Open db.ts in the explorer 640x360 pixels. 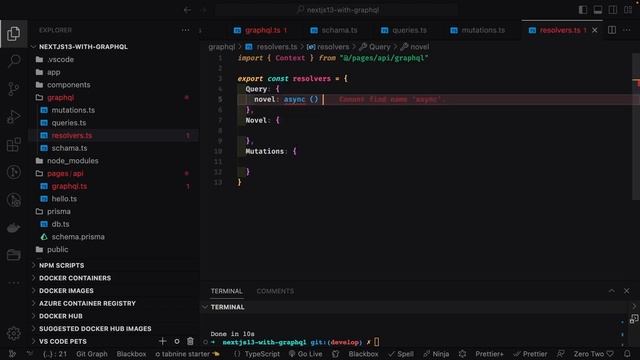[x=60, y=224]
